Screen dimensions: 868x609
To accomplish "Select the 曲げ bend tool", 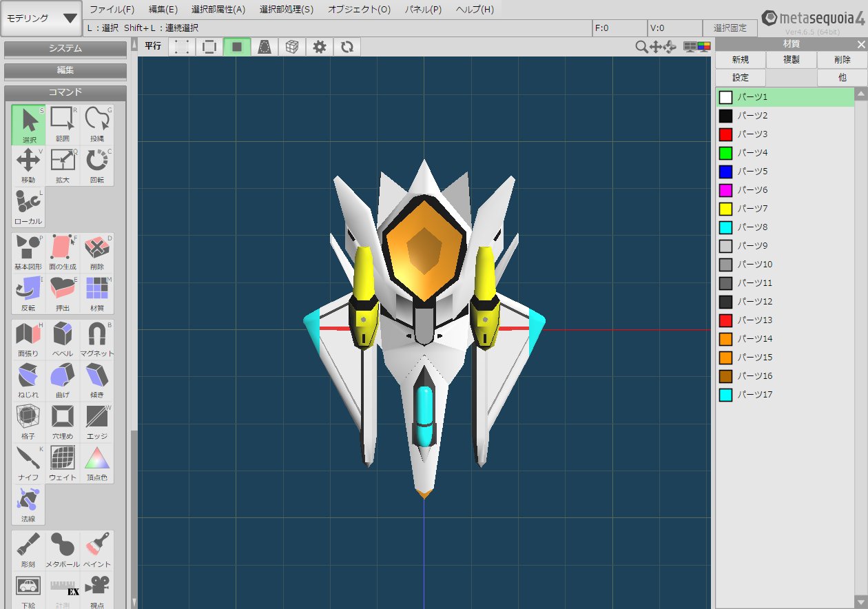I will point(63,381).
